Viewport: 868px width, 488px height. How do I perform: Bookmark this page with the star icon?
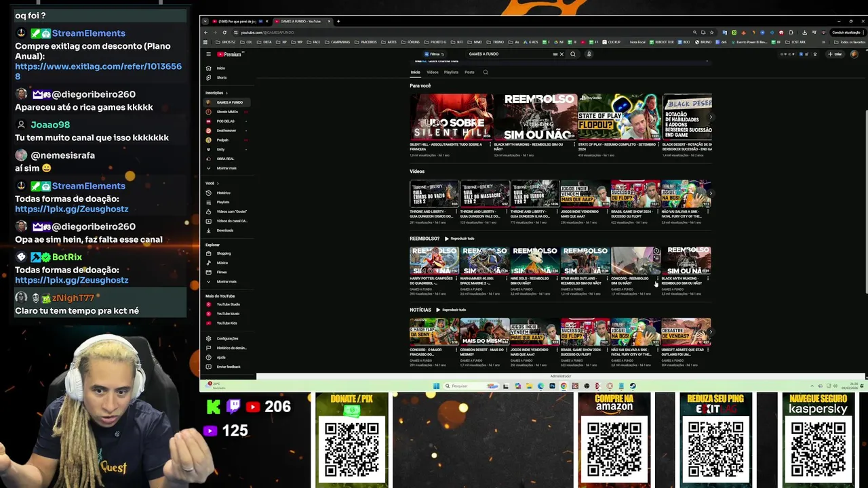pyautogui.click(x=712, y=33)
